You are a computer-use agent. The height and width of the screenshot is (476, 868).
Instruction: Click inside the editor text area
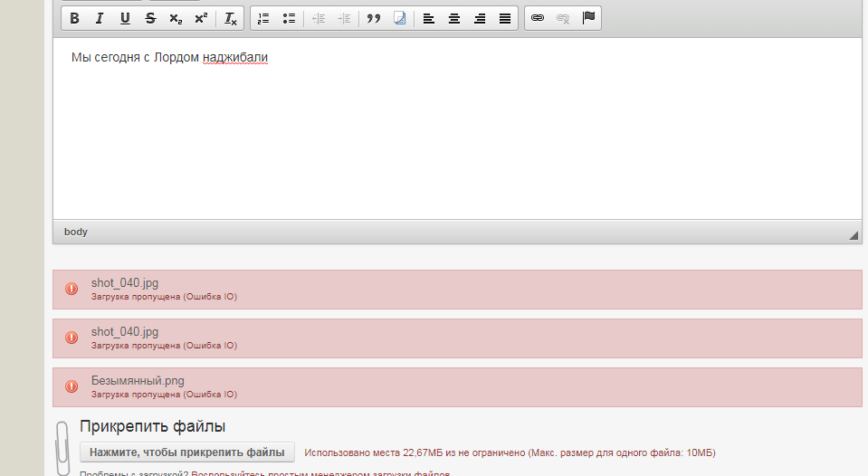pyautogui.click(x=457, y=129)
